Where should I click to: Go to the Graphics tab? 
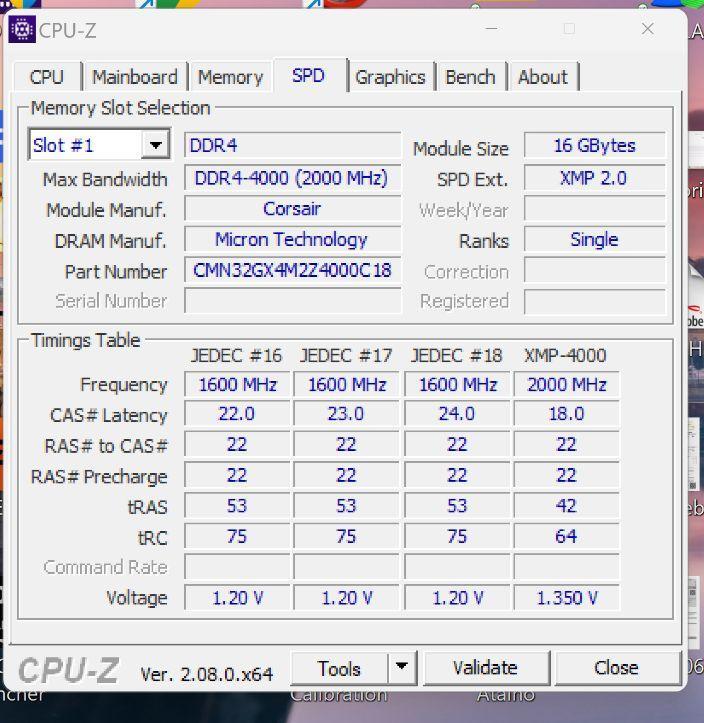pyautogui.click(x=390, y=77)
